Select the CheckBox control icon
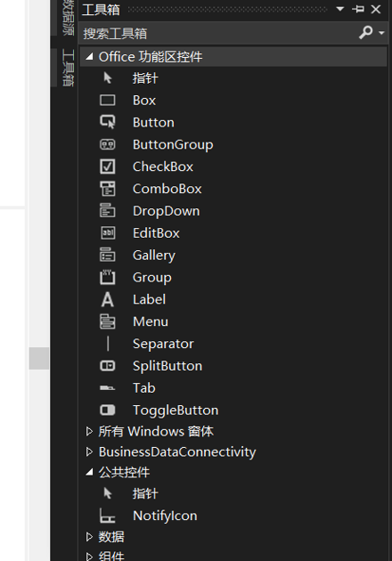Image resolution: width=392 pixels, height=561 pixels. coord(108,167)
